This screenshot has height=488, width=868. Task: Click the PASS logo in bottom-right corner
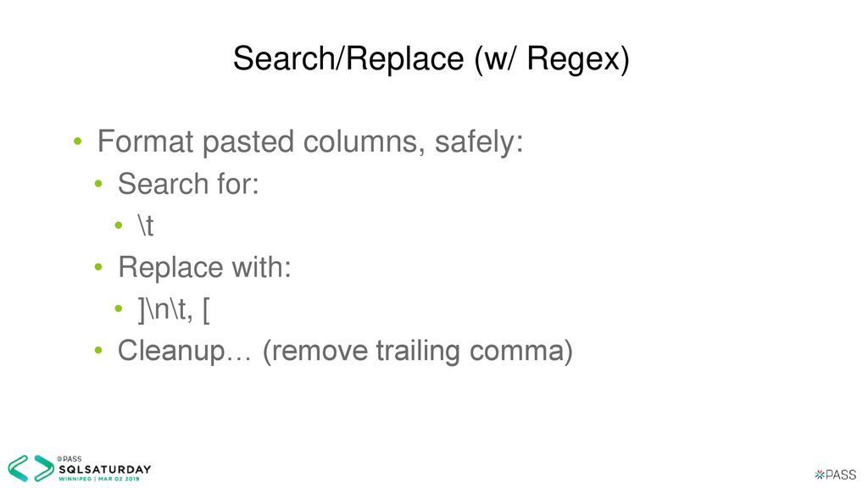pos(836,474)
